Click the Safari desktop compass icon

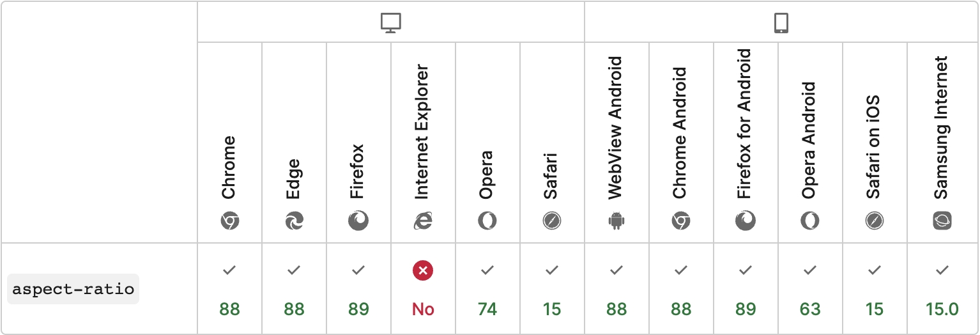[552, 221]
